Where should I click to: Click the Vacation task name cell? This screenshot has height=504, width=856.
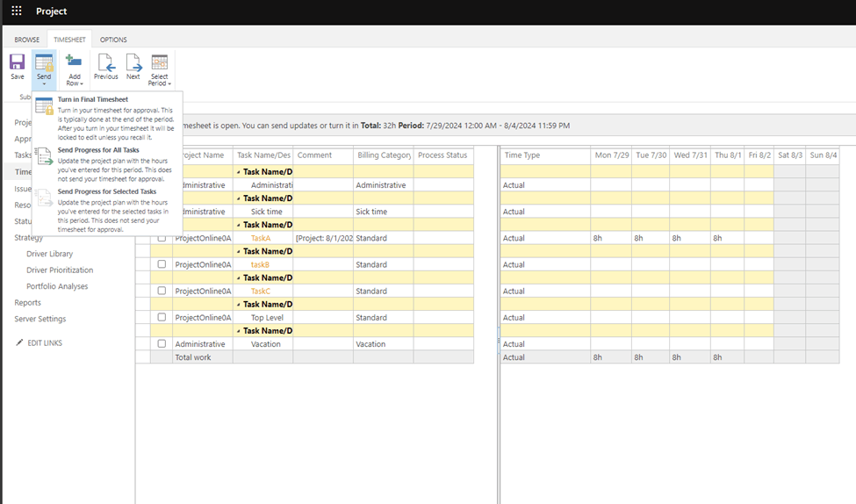pos(263,344)
